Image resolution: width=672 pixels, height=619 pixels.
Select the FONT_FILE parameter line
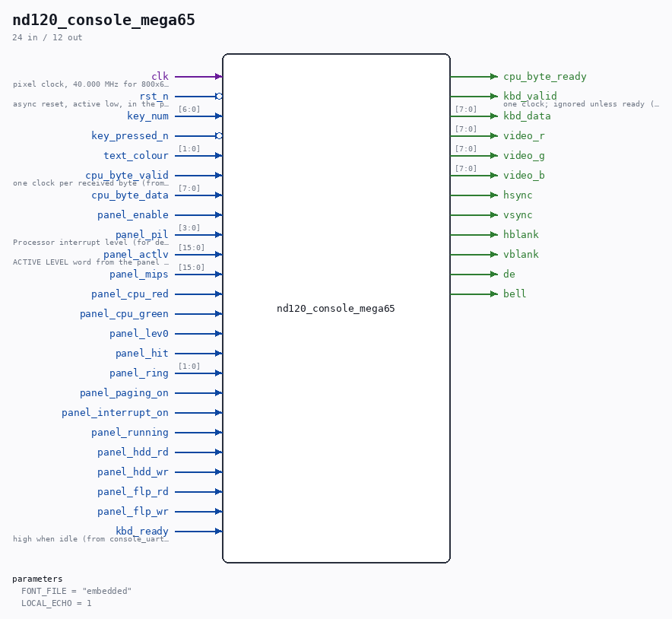[76, 591]
